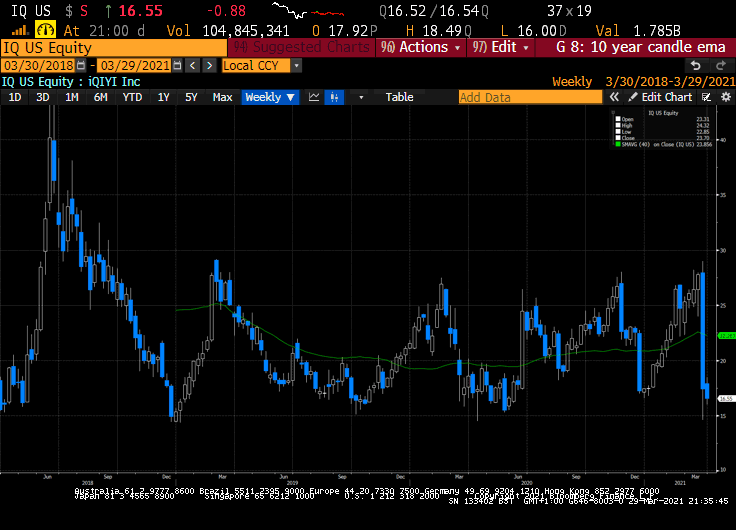Click G 8: 10 year candle ema title
Image resolution: width=736 pixels, height=530 pixels.
(641, 47)
